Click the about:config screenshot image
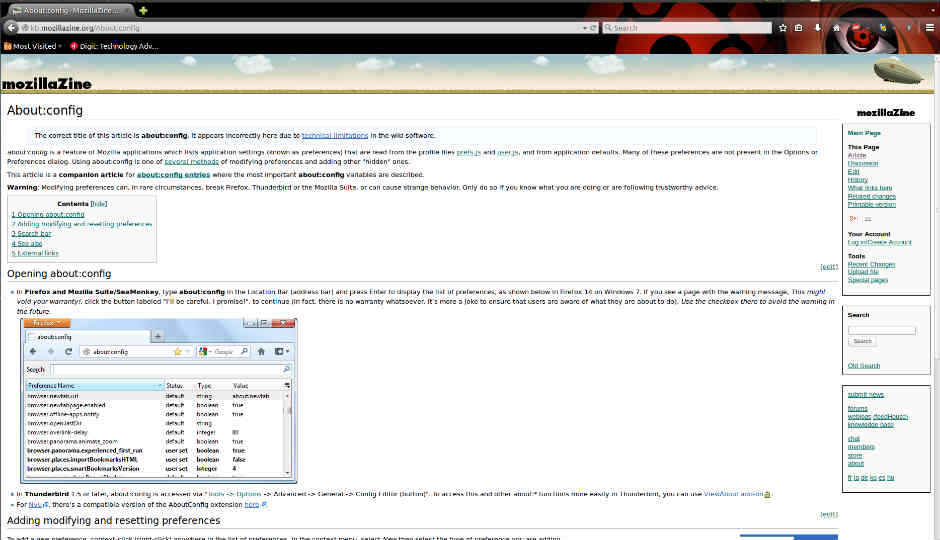The height and width of the screenshot is (540, 940). 159,400
